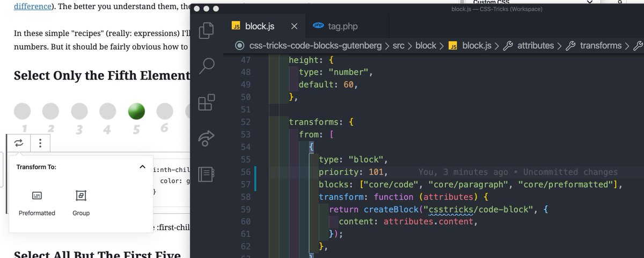Open the notebook-style panel icon in activity bar
This screenshot has width=644, height=258.
point(207,174)
